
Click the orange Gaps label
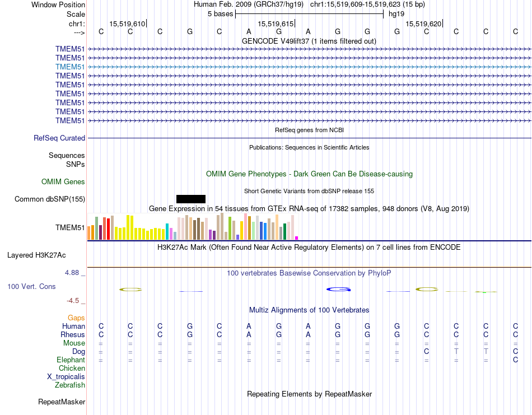click(x=76, y=318)
